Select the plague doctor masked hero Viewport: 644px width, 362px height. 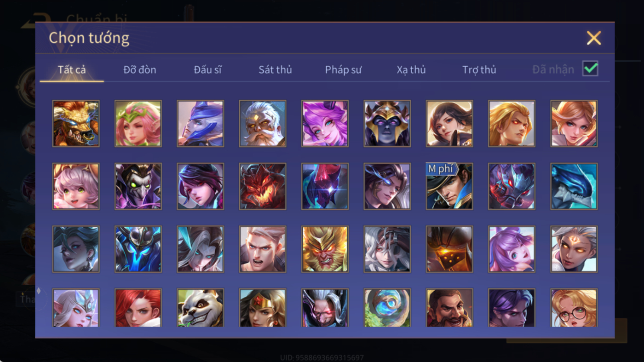tap(138, 186)
